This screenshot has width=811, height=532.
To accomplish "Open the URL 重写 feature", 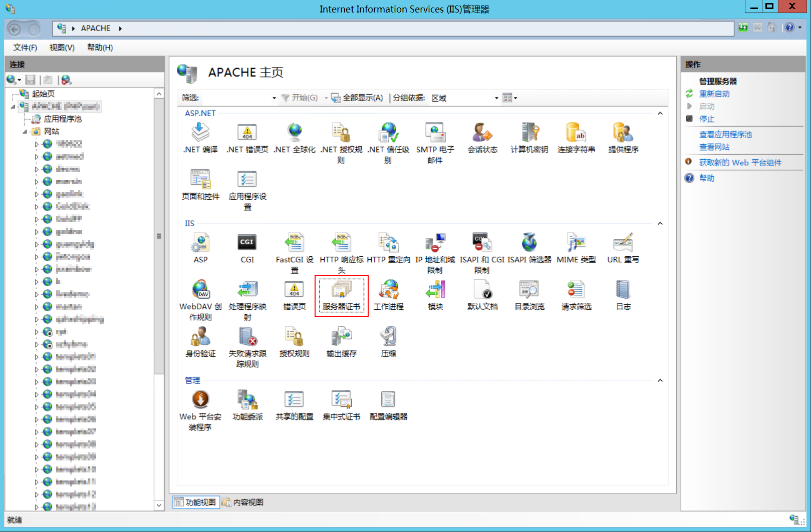I will (623, 248).
